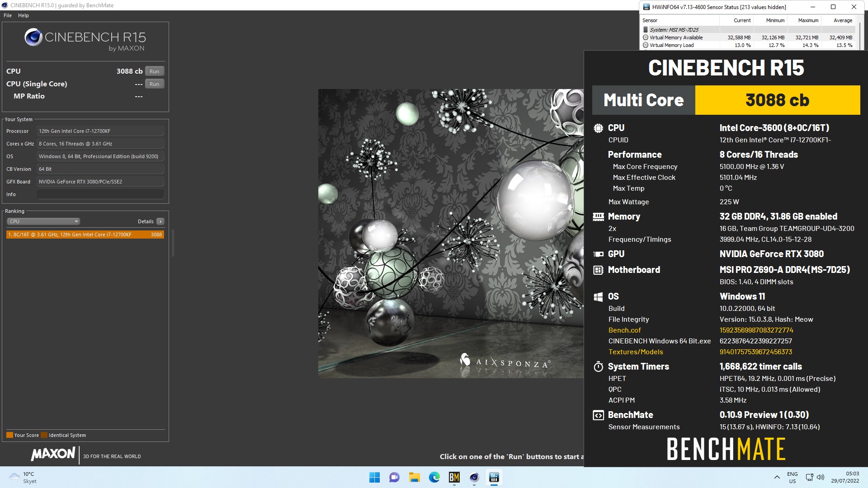Maximize the HWiNFO64 sensor window
This screenshot has height=488, width=868.
point(833,7)
